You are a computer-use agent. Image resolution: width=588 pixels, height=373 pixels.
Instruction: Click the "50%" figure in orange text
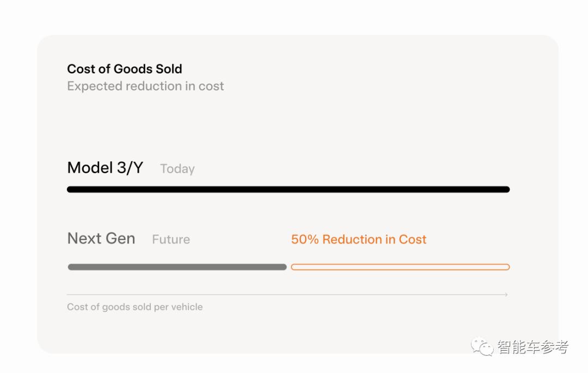305,240
